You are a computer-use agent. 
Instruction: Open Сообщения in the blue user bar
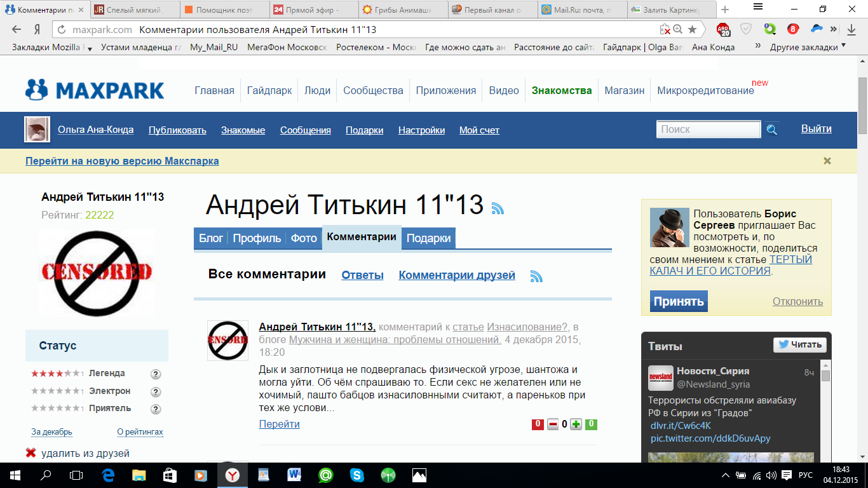(x=306, y=130)
